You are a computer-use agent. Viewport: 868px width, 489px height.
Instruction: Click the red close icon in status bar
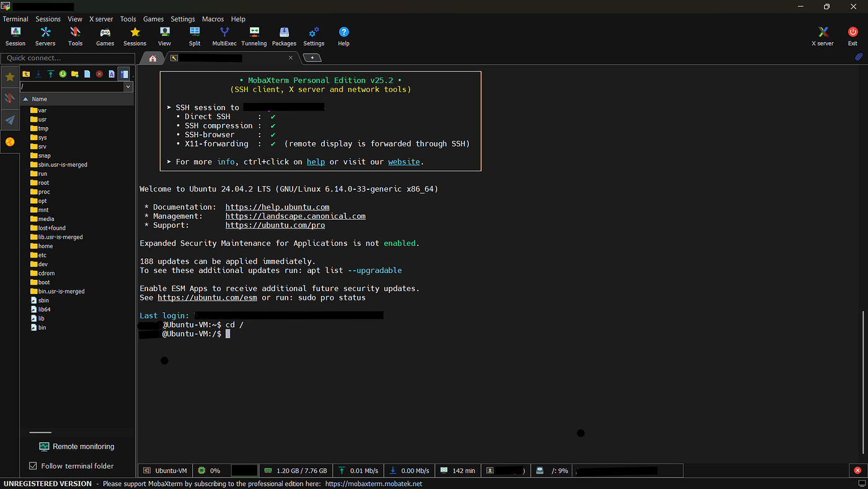857,470
